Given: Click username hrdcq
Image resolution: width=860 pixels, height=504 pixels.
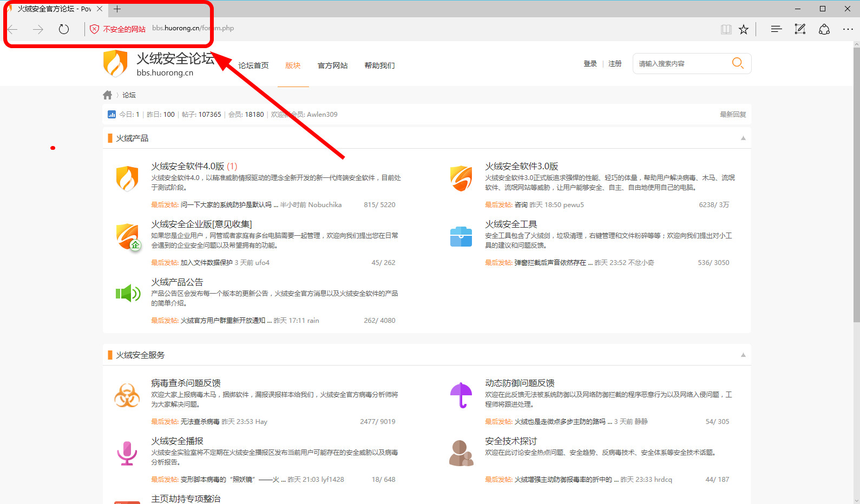Looking at the screenshot, I should click(x=663, y=480).
